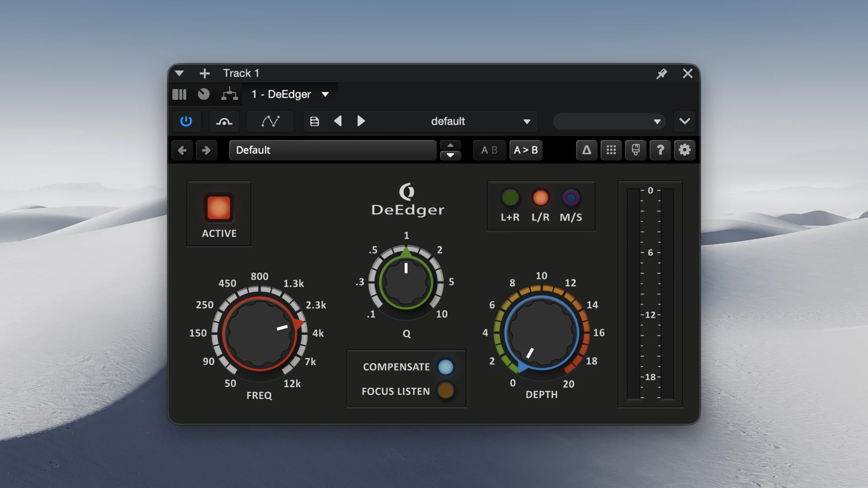Screen dimensions: 868x488
Task: Click the DeEdger logo
Action: (407, 200)
